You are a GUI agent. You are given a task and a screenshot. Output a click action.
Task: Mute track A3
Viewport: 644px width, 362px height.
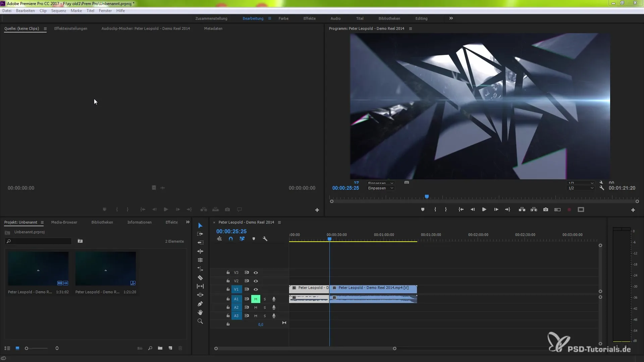click(256, 316)
